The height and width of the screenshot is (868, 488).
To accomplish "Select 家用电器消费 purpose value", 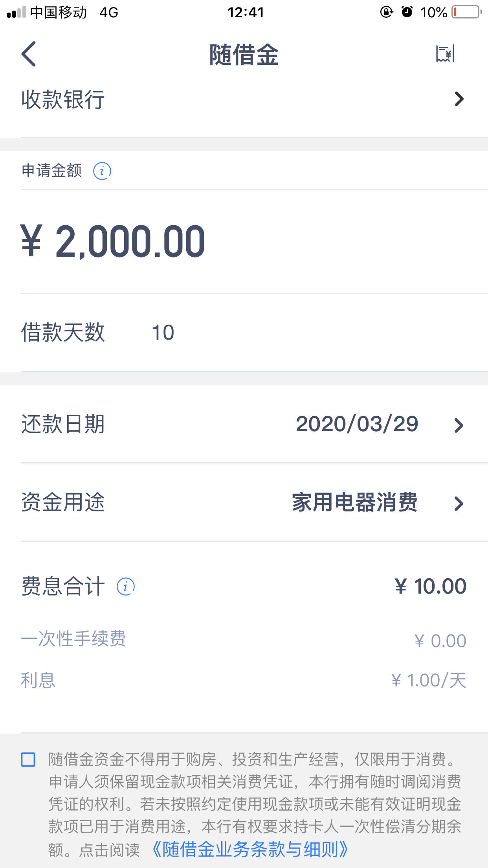I will pos(354,502).
